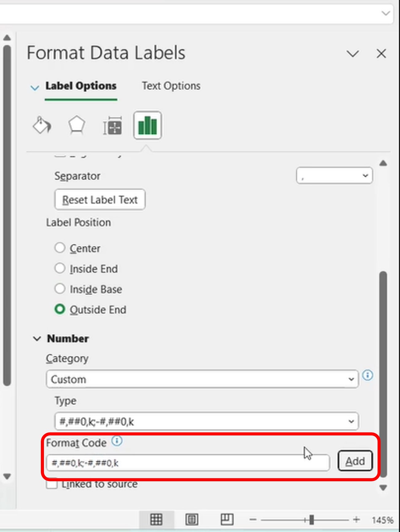Click the info icon beside Category dropdown

click(x=368, y=375)
